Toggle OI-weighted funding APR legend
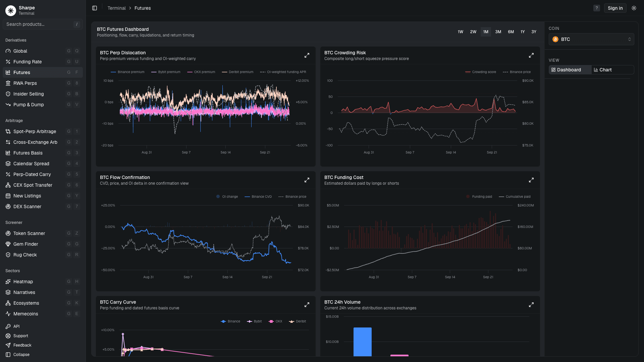Viewport: 644px width, 362px height. tap(283, 72)
